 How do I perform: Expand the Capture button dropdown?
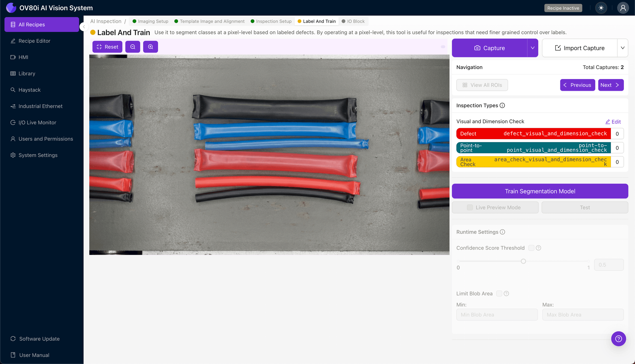point(532,48)
